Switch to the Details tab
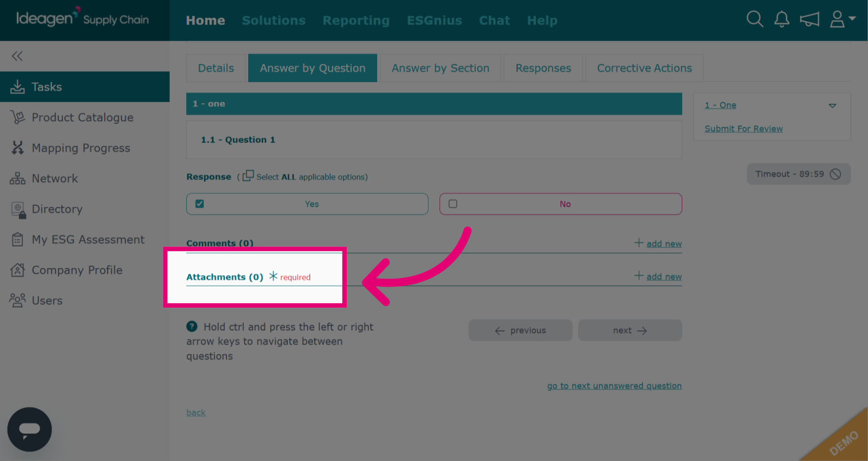The height and width of the screenshot is (461, 868). (x=216, y=68)
